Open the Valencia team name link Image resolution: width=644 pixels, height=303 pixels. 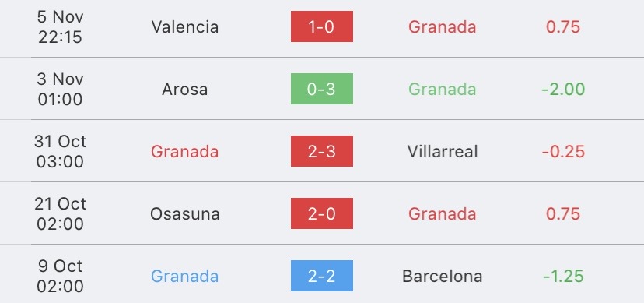185,27
